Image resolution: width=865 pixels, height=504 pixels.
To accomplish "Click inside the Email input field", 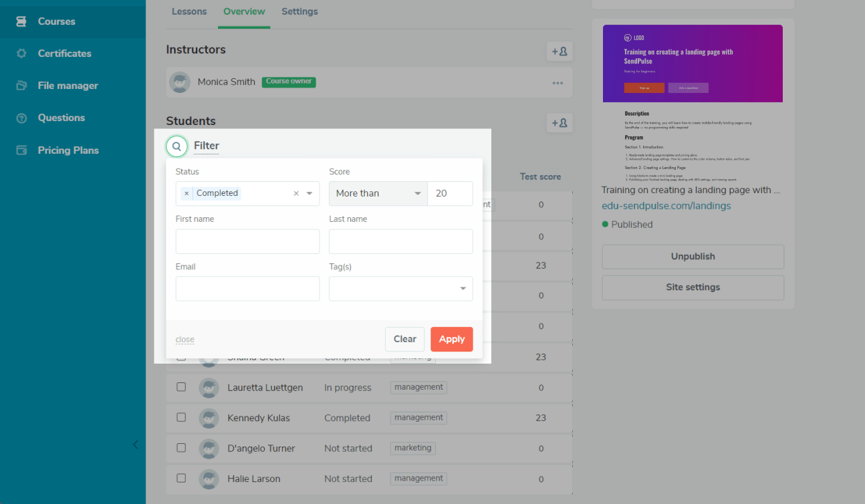I will click(x=247, y=289).
